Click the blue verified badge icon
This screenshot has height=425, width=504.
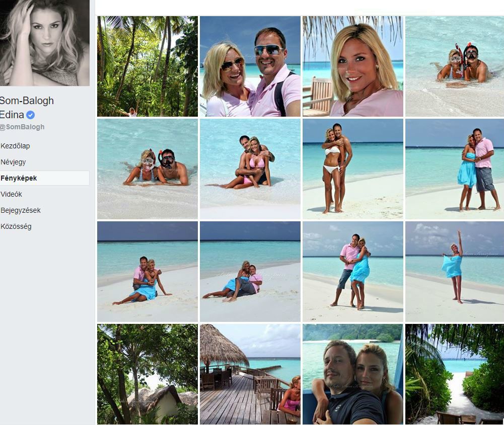click(31, 115)
